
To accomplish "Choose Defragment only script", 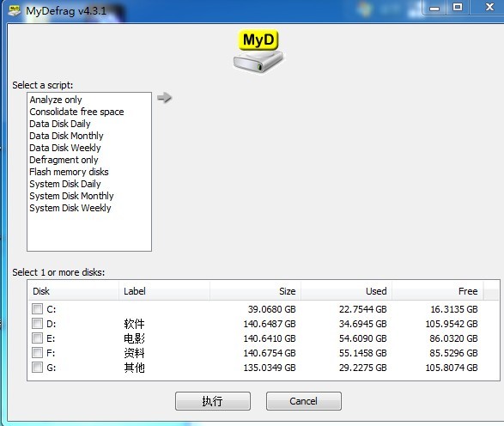I will [x=64, y=160].
